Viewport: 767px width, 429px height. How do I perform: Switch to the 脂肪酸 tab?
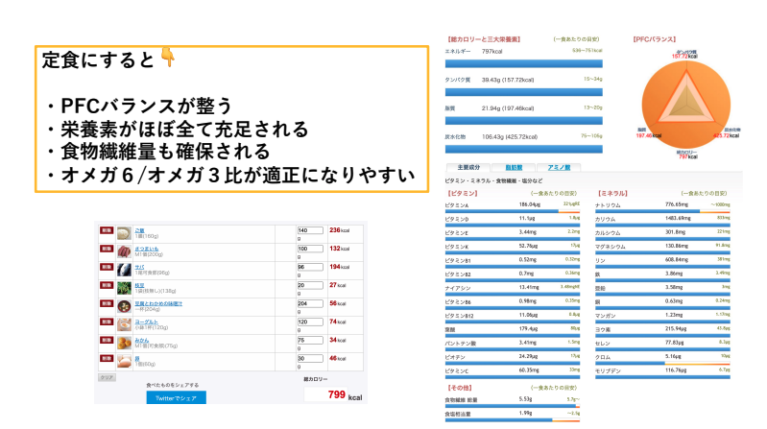tap(511, 167)
